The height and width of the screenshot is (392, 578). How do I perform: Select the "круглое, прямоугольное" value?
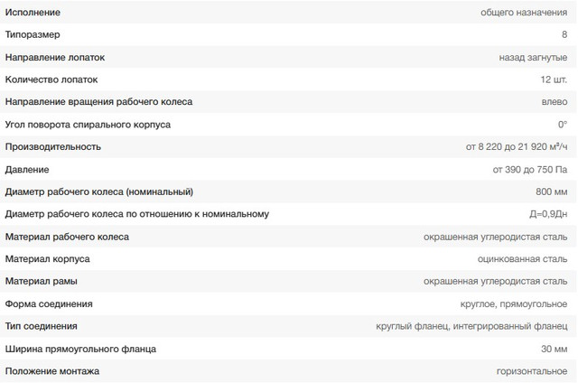[x=514, y=304]
